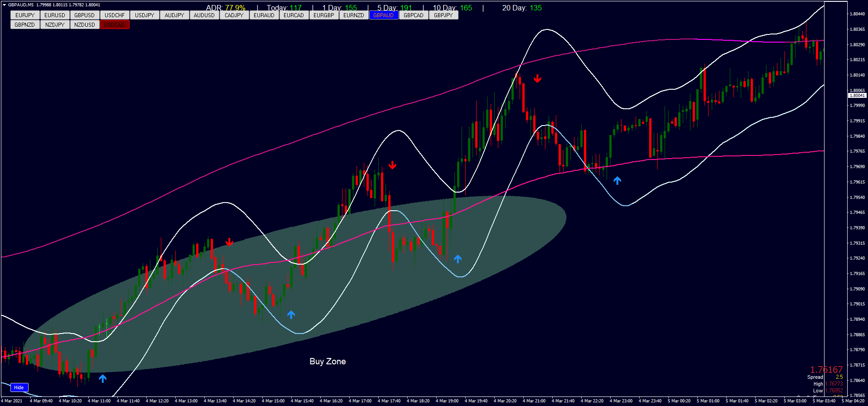Switch chart to GBPJPY

(443, 15)
